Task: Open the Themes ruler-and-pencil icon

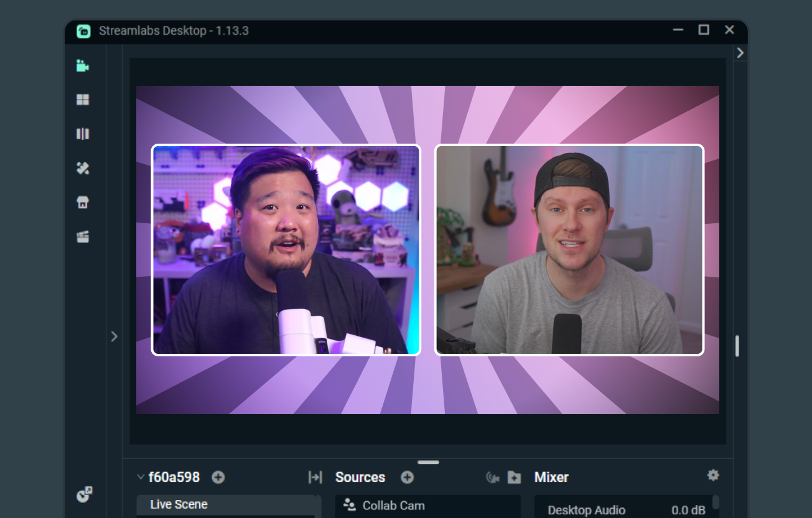Action: pos(83,168)
